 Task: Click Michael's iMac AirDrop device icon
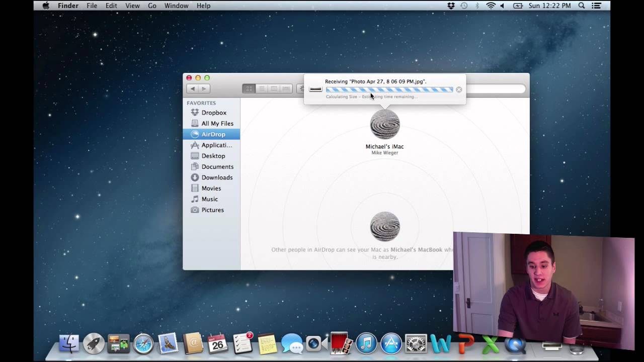pyautogui.click(x=385, y=125)
